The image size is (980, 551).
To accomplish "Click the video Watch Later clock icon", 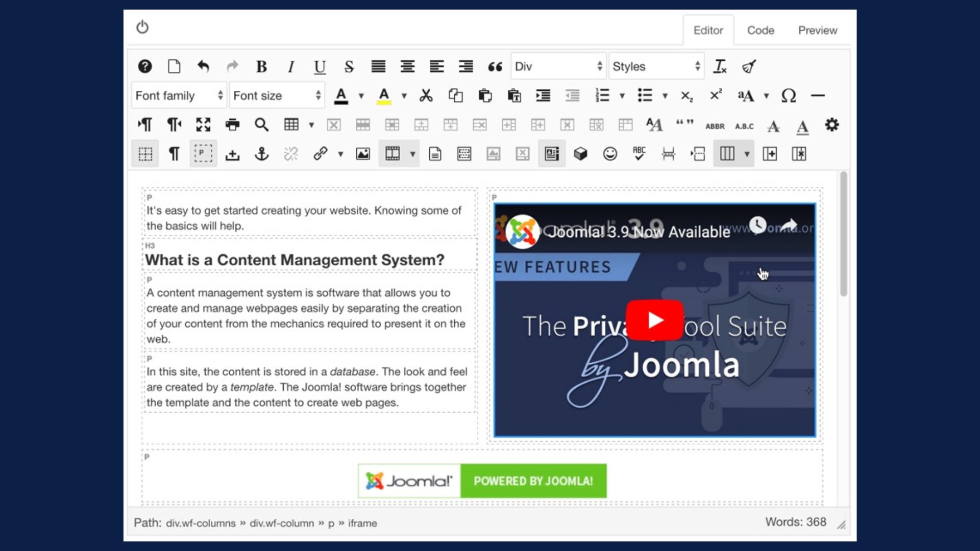I will [758, 225].
